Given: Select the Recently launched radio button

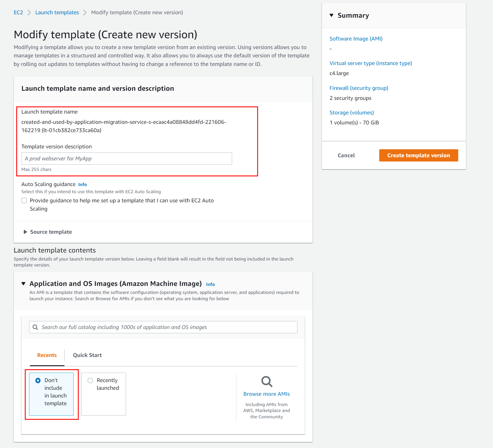Looking at the screenshot, I should point(90,380).
